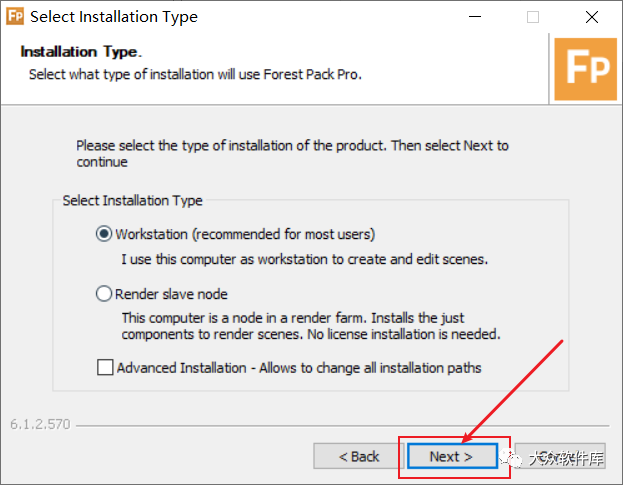Close the installer with the X button
This screenshot has width=623, height=485.
tap(592, 17)
